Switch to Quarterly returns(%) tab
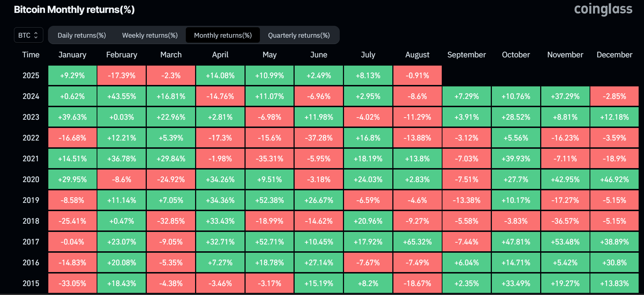Viewport: 644px width, 295px height. coord(299,35)
